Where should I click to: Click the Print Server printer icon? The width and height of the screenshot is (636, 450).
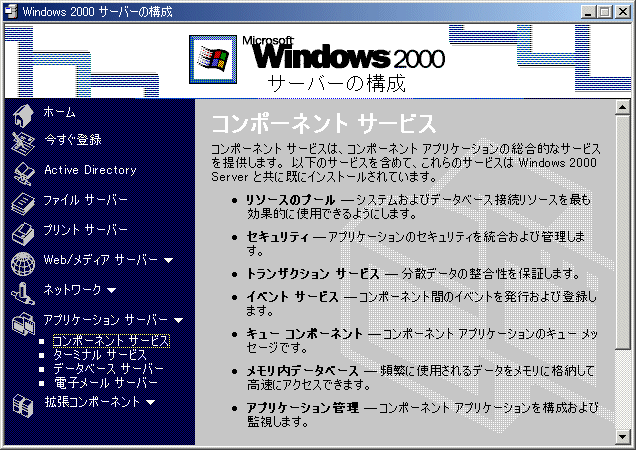click(x=23, y=233)
